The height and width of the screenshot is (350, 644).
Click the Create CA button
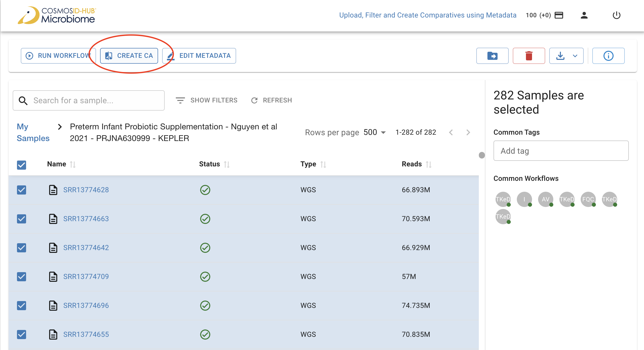pos(129,56)
